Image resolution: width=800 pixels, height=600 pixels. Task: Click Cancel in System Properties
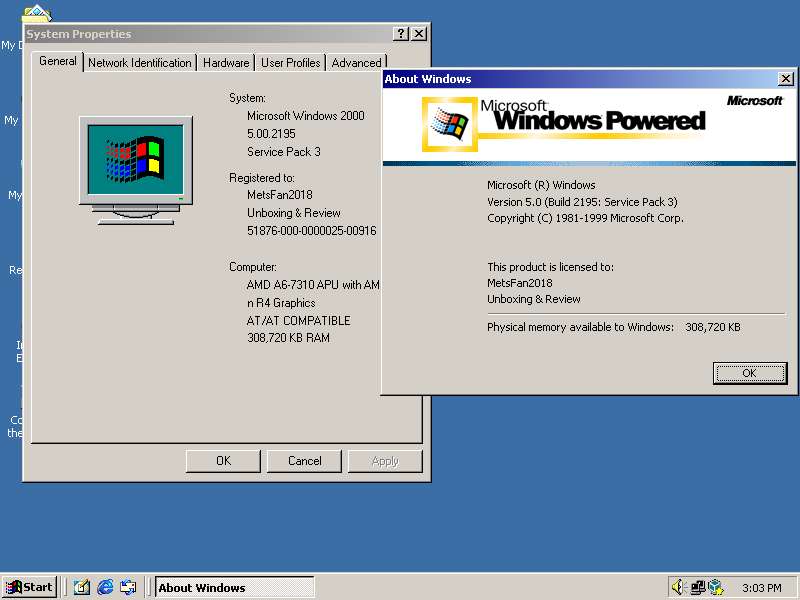(305, 461)
